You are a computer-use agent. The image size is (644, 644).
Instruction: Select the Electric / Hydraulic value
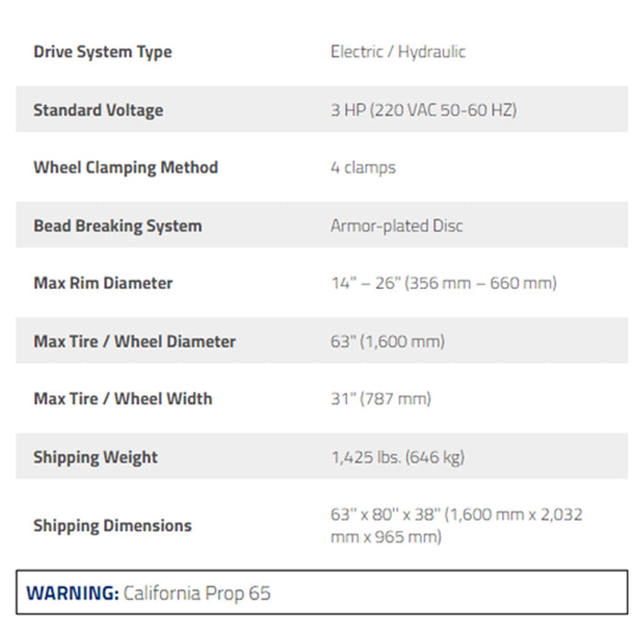397,52
